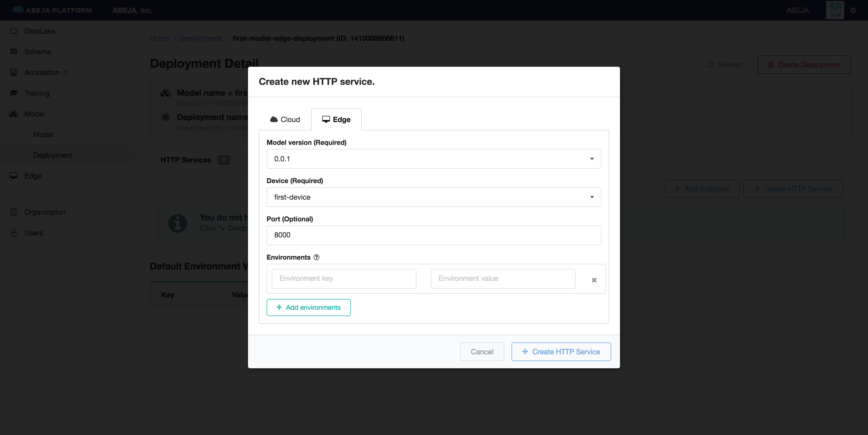Click Add Endpoint button in background page

[702, 189]
